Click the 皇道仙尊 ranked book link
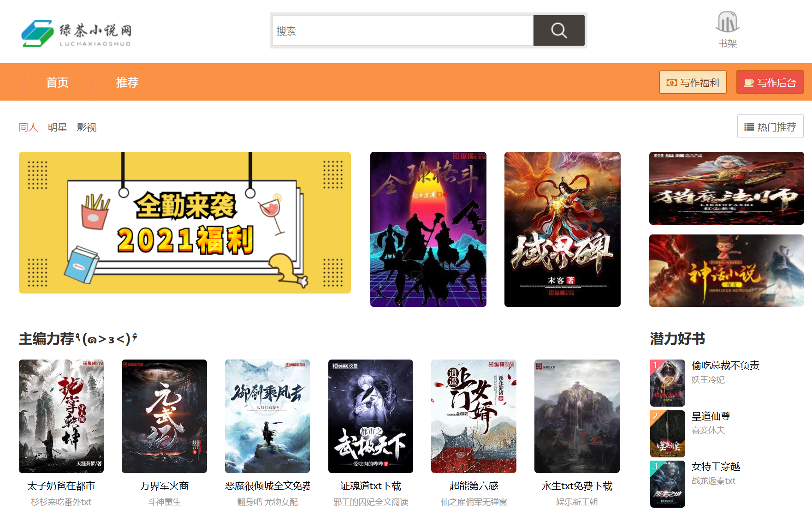 click(x=711, y=416)
